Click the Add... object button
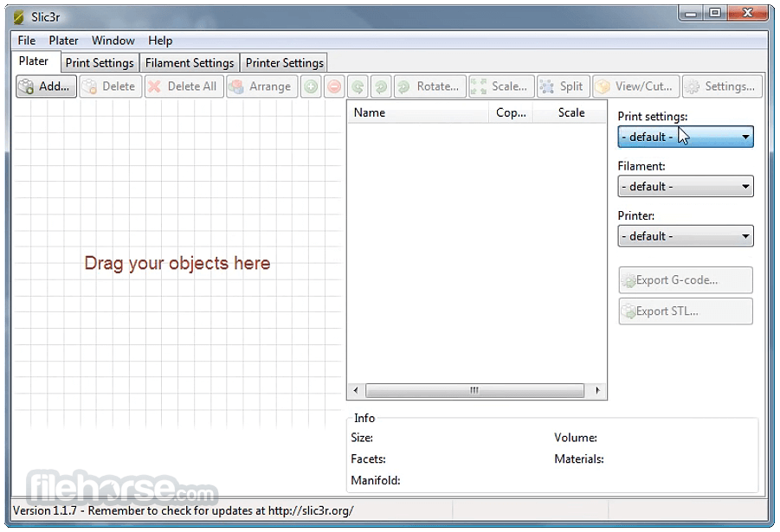Image resolution: width=780 pixels, height=532 pixels. click(46, 87)
